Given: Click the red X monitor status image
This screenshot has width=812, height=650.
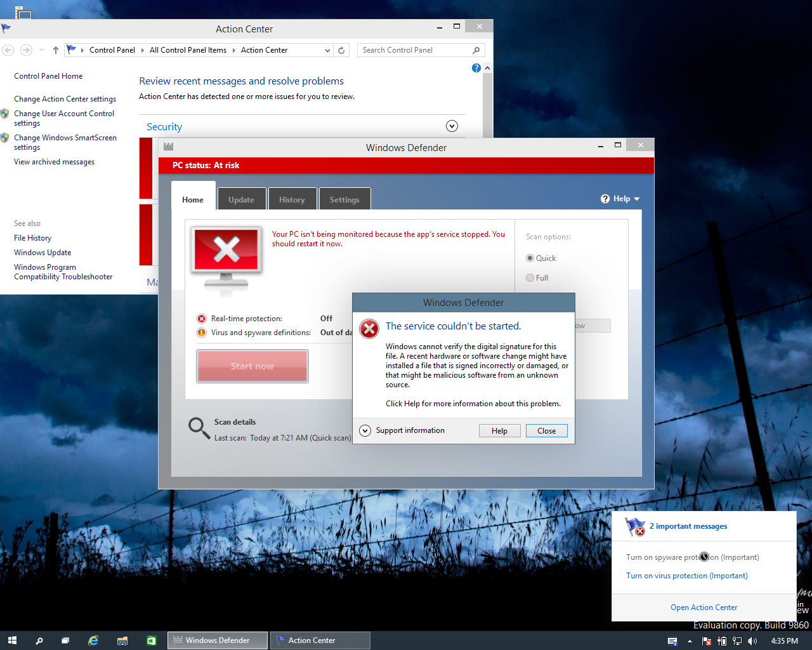Looking at the screenshot, I should point(226,260).
